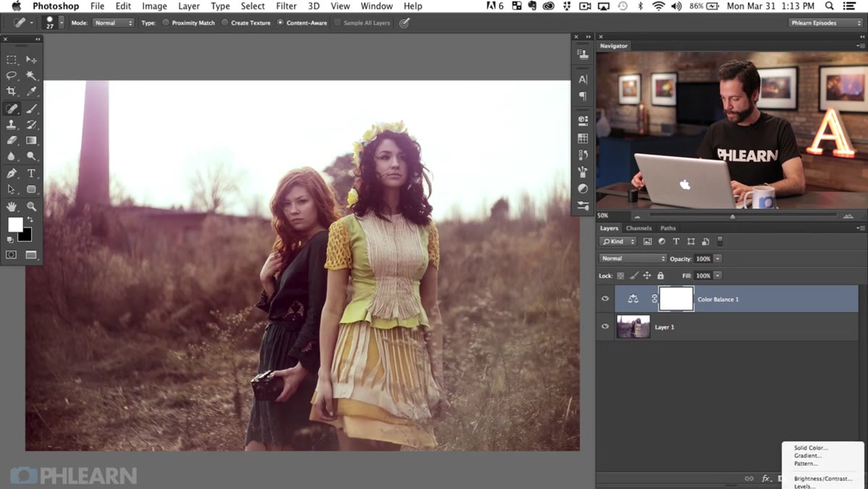Select the Path Selection tool
Viewport: 868px width, 489px height.
[12, 190]
